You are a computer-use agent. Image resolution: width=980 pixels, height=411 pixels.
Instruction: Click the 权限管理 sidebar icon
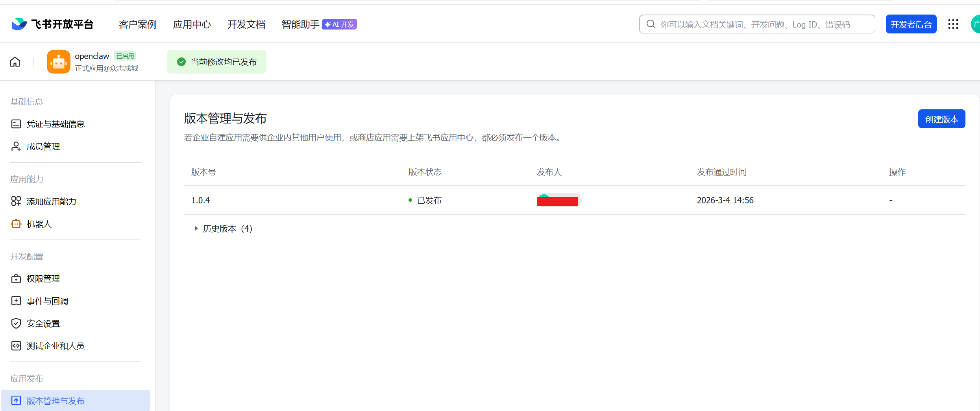click(16, 279)
